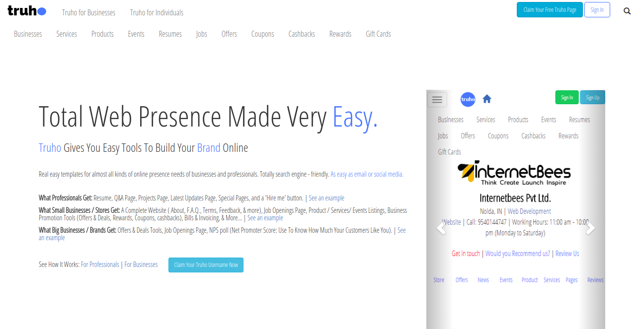The image size is (644, 329).
Task: Select Gift Cards in preview navigation
Action: [x=449, y=152]
